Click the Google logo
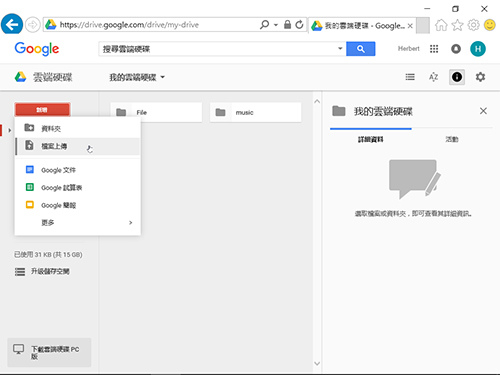Image resolution: width=500 pixels, height=375 pixels. point(37,49)
